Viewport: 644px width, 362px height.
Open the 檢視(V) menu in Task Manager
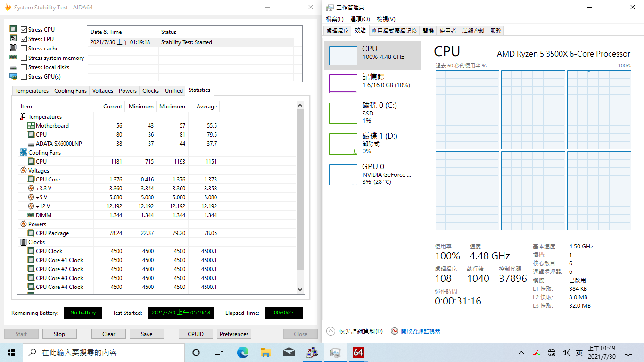386,19
